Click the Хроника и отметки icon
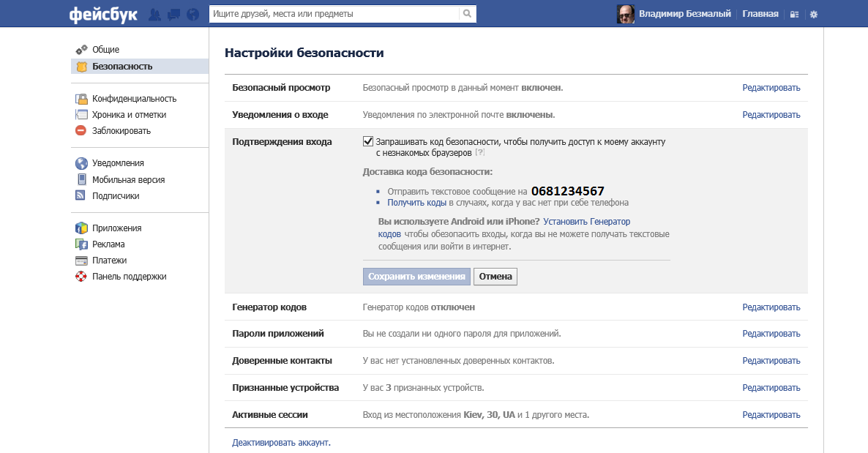Image resolution: width=868 pixels, height=453 pixels. point(81,115)
